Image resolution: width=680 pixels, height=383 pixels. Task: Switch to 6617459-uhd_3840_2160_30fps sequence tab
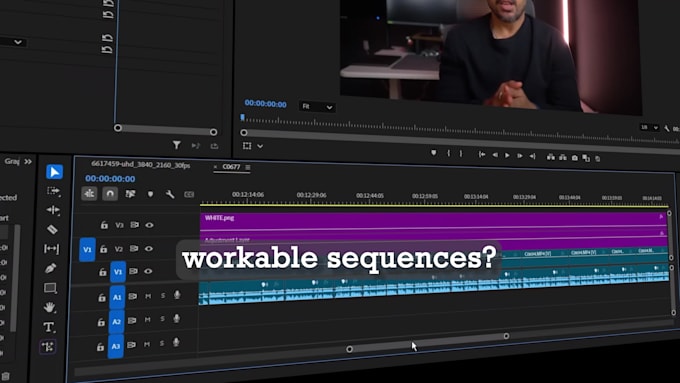click(141, 165)
